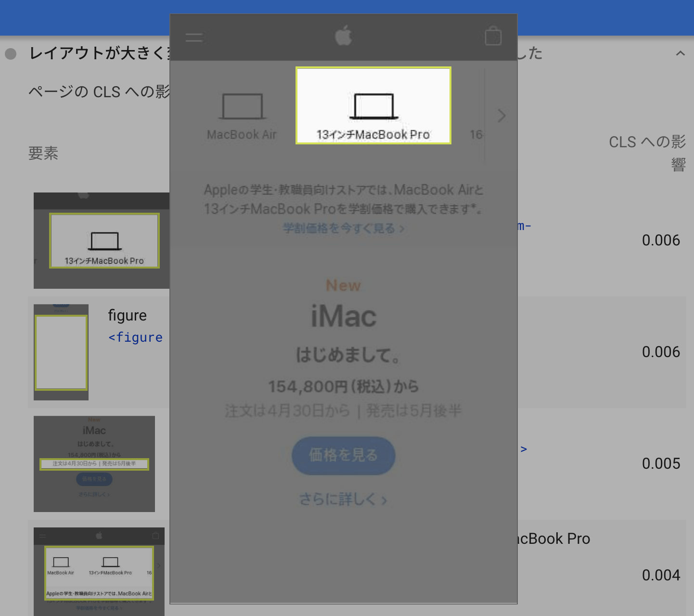Viewport: 694px width, 616px height.
Task: Collapse the layout shift audit section
Action: [680, 53]
